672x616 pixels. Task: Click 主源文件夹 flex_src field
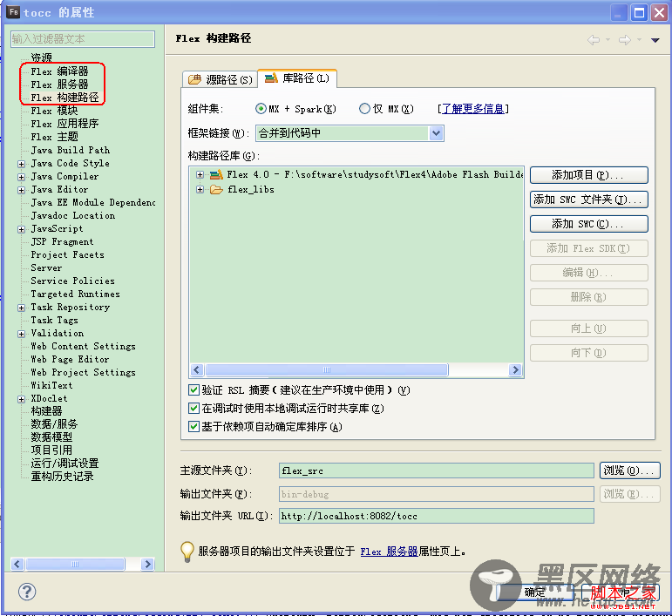[x=437, y=470]
